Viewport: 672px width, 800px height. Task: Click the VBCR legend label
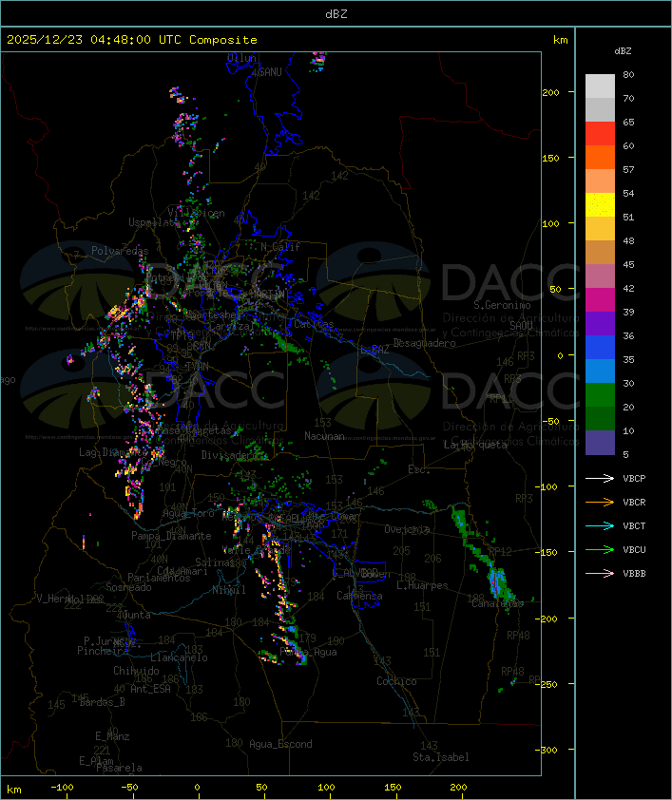(634, 502)
